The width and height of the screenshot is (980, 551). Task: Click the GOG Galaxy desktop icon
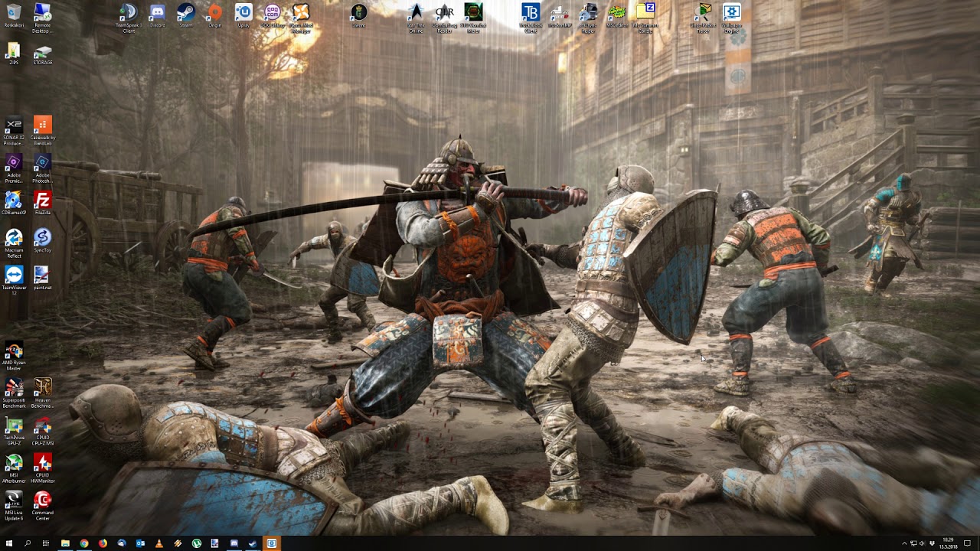tap(272, 14)
